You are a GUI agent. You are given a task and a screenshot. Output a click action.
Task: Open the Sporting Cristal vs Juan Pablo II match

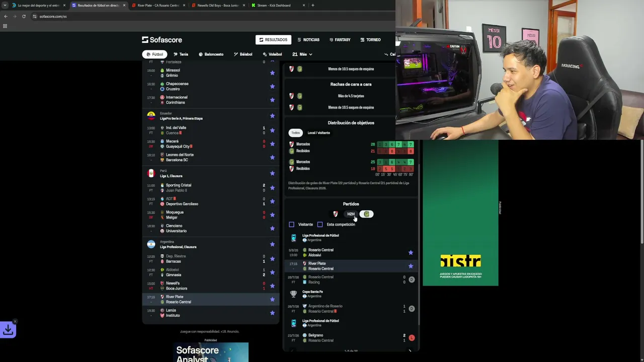(211, 188)
